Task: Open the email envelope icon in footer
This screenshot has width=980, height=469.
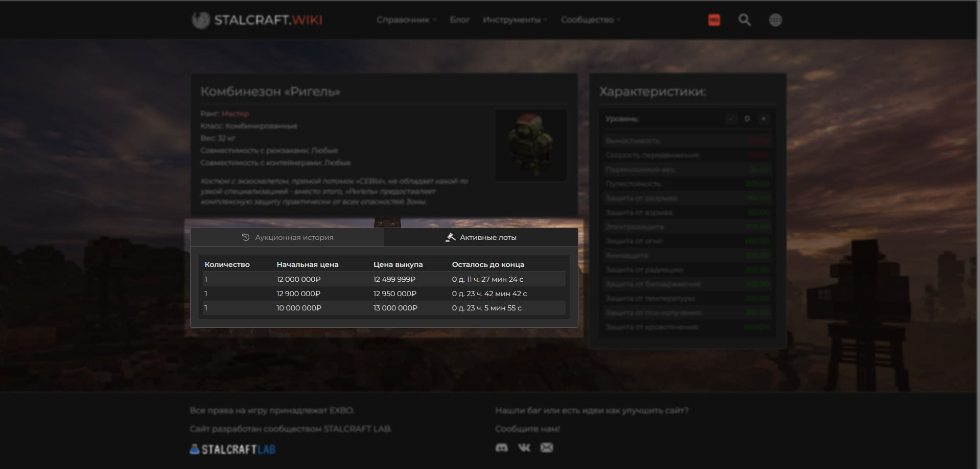Action: [x=547, y=448]
